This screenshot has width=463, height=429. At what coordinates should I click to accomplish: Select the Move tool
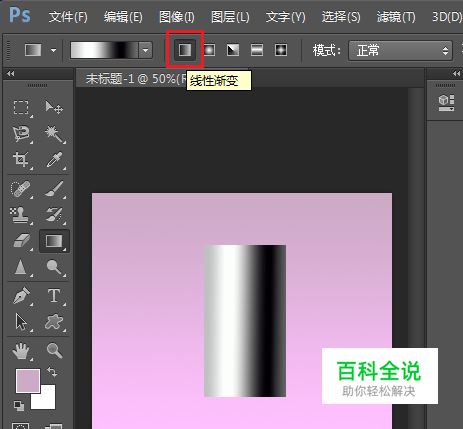(54, 107)
